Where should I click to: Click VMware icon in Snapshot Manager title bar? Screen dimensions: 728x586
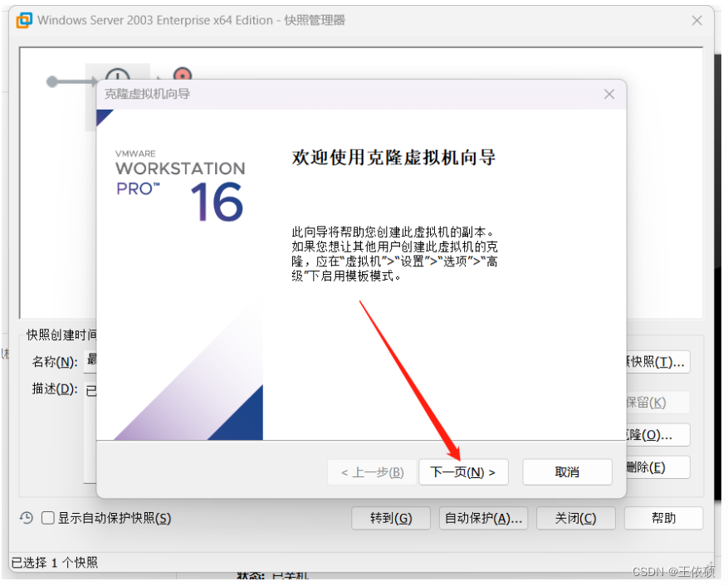tap(24, 21)
